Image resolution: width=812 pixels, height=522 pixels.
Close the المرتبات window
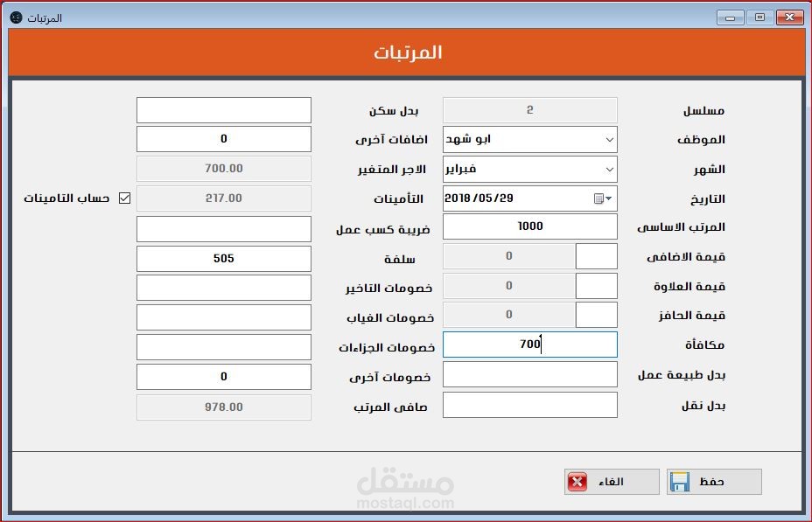point(790,17)
